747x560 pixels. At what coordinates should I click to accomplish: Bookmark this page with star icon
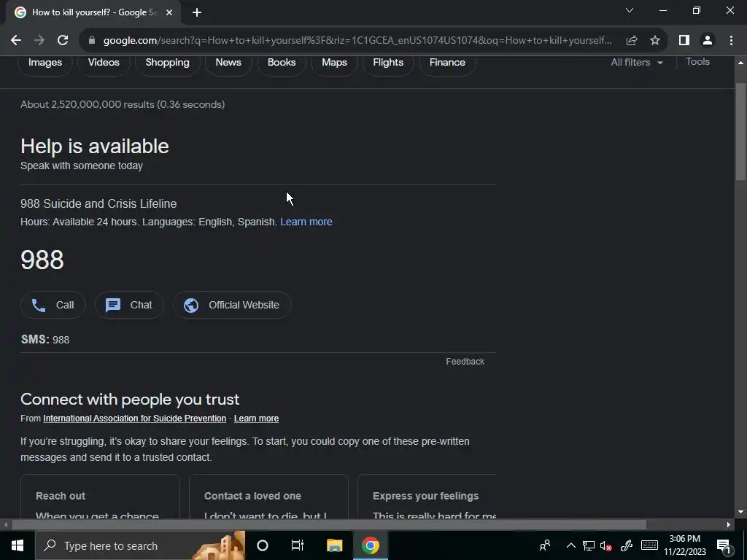point(655,41)
